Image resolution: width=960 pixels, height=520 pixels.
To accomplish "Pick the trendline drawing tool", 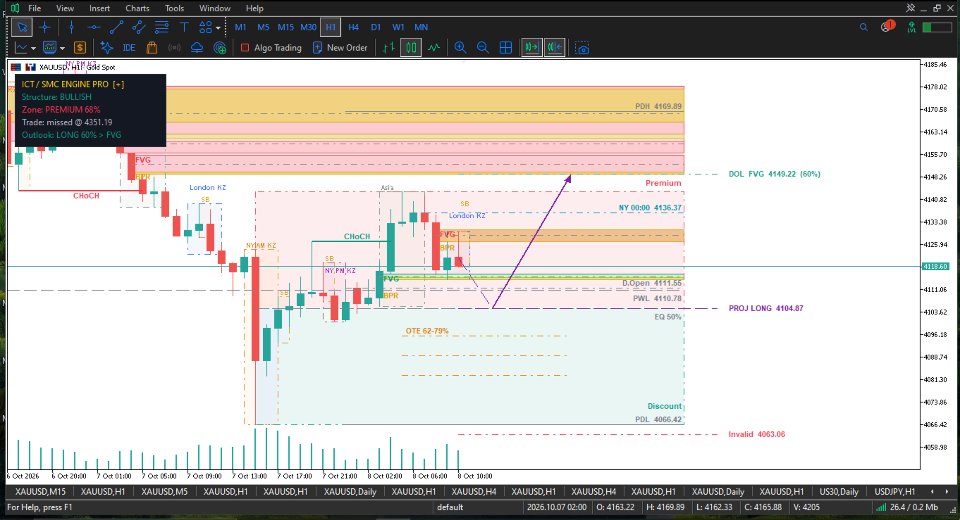I will coord(116,27).
